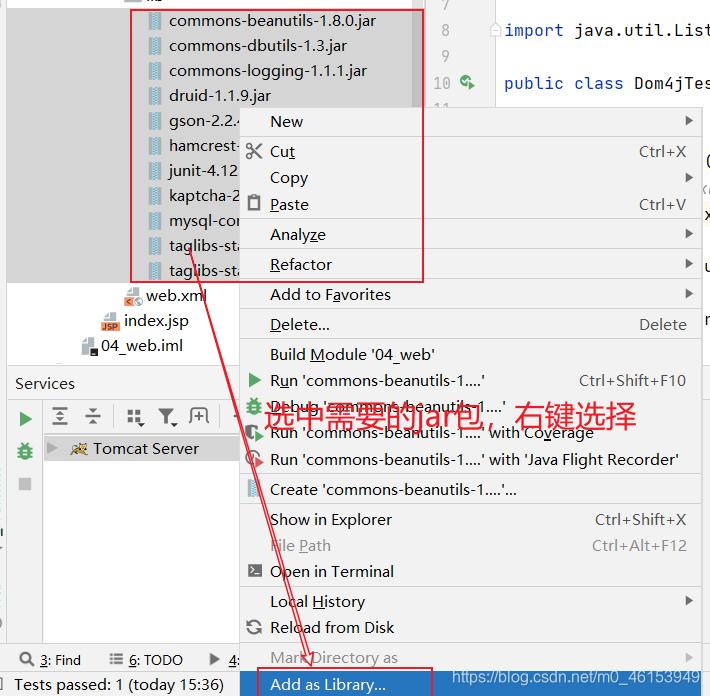Click the Run with Java Flight Recorder icon
710x696 pixels.
tap(254, 459)
